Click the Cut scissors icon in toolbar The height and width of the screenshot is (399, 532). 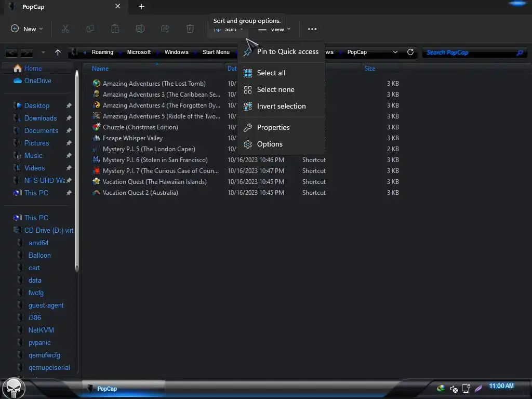coord(65,29)
